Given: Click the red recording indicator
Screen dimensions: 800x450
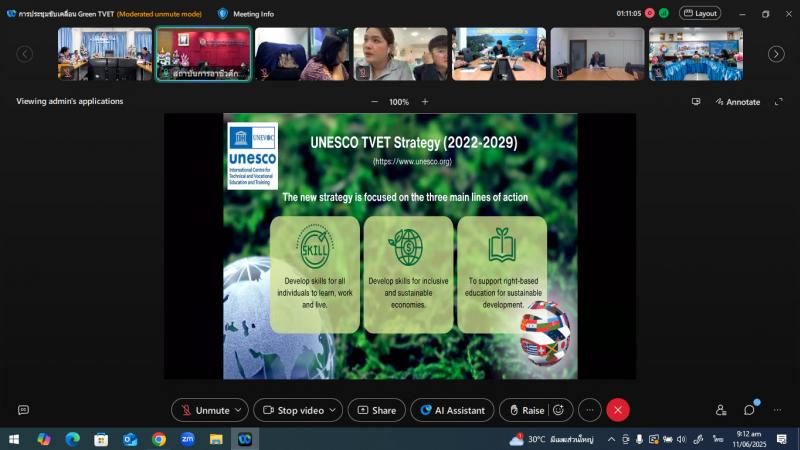Looking at the screenshot, I should point(649,13).
